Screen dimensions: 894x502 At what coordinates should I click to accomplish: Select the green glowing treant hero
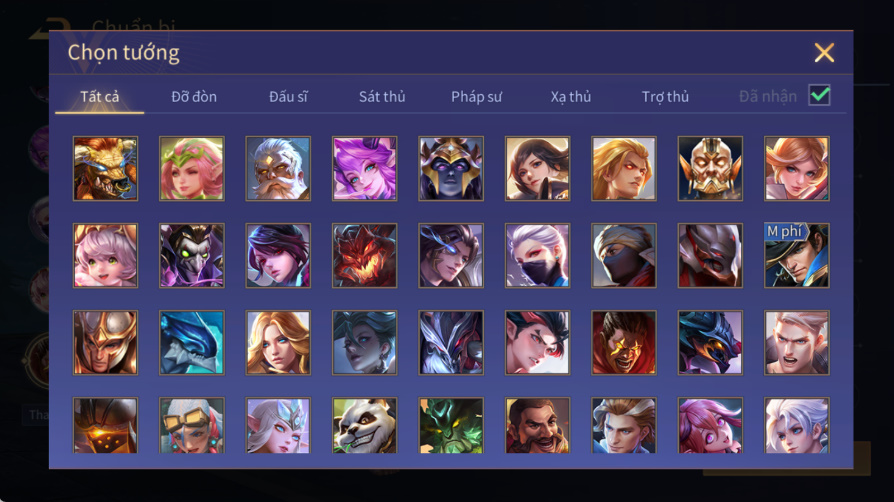tap(451, 426)
